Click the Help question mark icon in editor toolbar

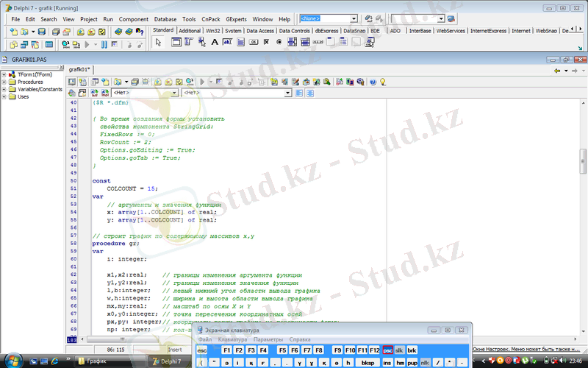pyautogui.click(x=373, y=82)
